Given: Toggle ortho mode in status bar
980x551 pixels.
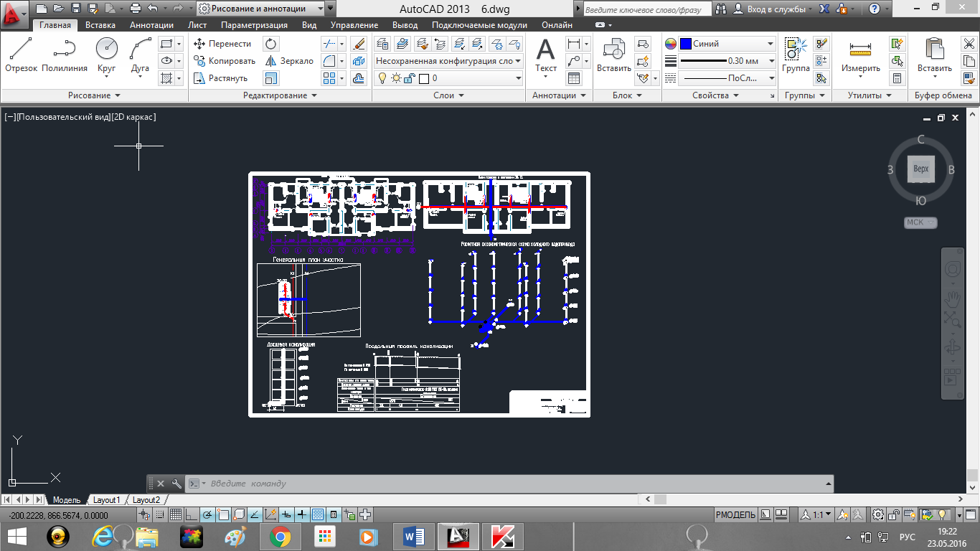Looking at the screenshot, I should point(191,515).
